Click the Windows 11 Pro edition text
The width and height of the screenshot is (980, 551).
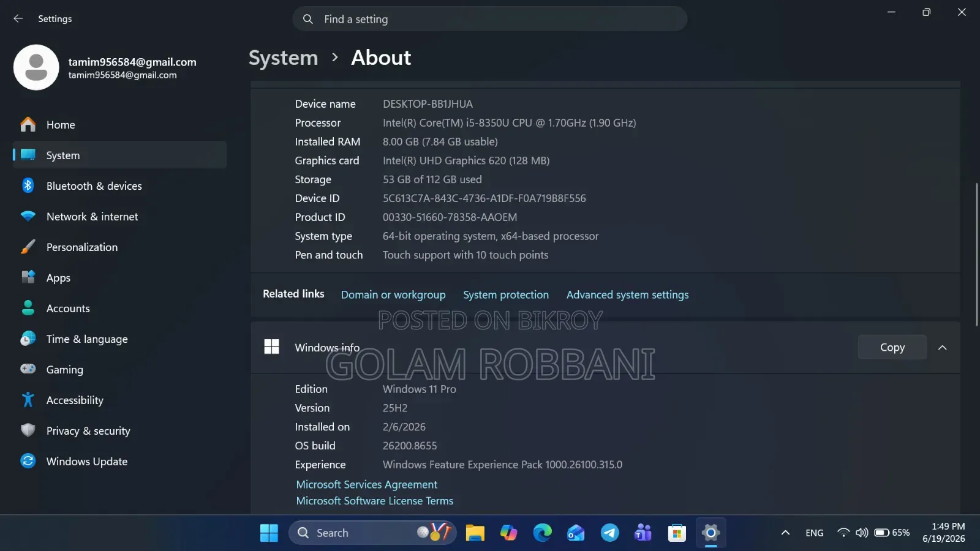[x=420, y=389]
